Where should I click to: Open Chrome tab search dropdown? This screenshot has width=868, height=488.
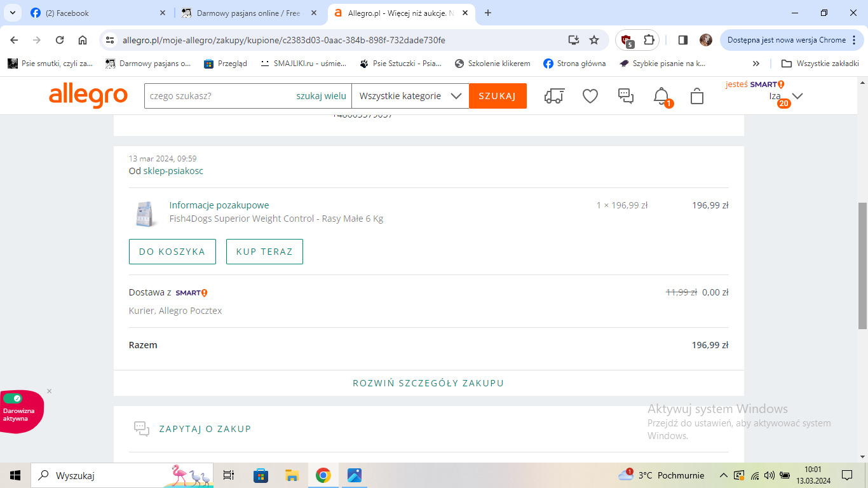(x=12, y=13)
